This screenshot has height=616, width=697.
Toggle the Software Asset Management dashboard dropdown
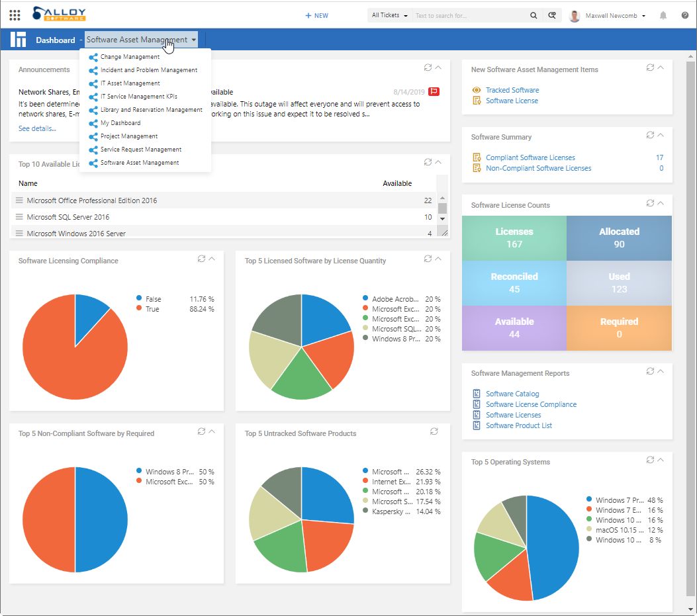(x=142, y=40)
